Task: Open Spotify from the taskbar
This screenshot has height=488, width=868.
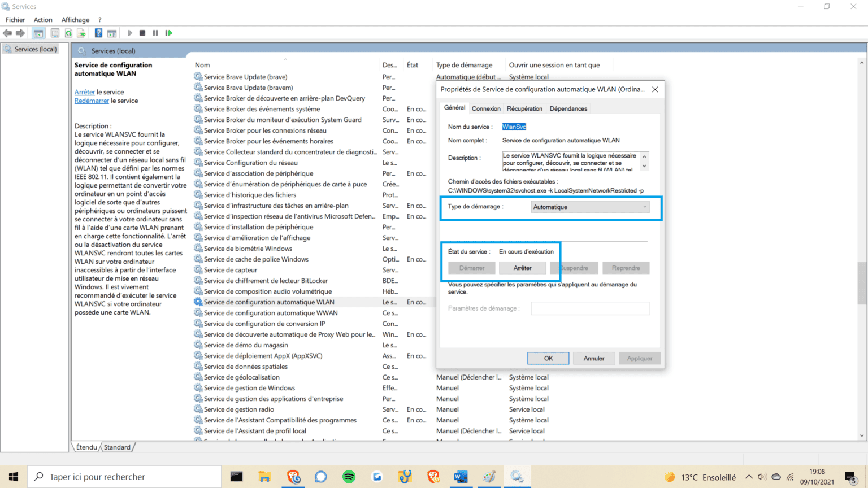Action: tap(349, 477)
